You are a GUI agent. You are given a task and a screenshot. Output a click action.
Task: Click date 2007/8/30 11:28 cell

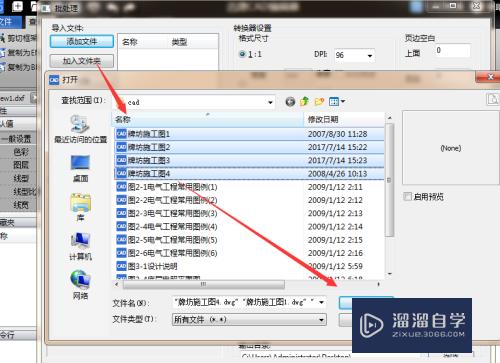[x=338, y=134]
